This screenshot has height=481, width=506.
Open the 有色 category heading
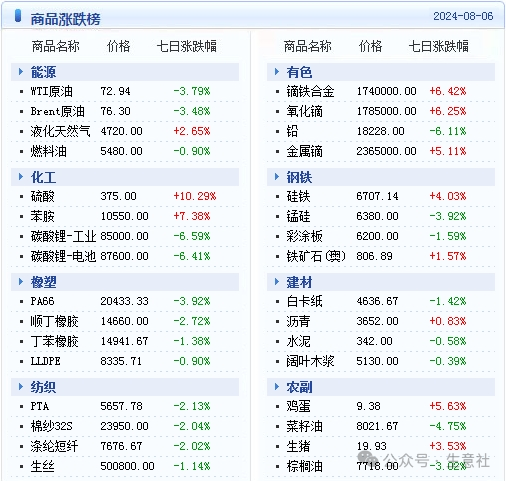point(299,72)
